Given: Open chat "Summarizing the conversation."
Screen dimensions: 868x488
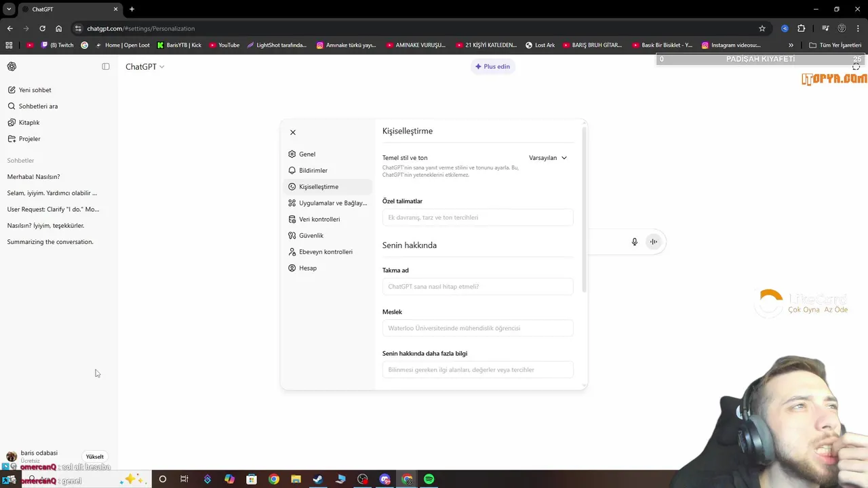Looking at the screenshot, I should tap(59, 242).
